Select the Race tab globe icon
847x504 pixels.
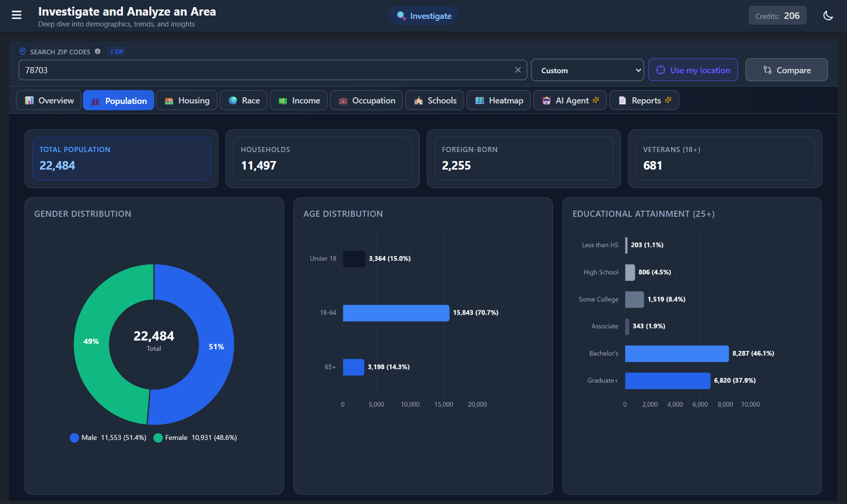click(x=233, y=101)
